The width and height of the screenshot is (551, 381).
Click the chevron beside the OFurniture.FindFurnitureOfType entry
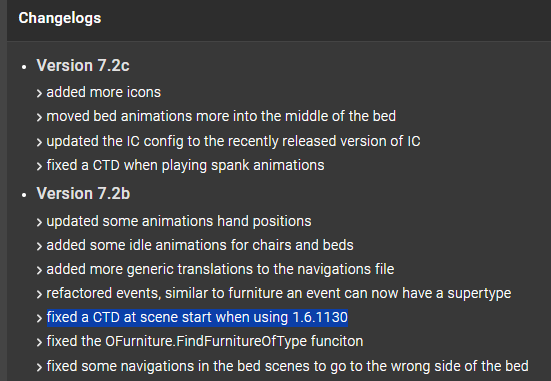(39, 342)
